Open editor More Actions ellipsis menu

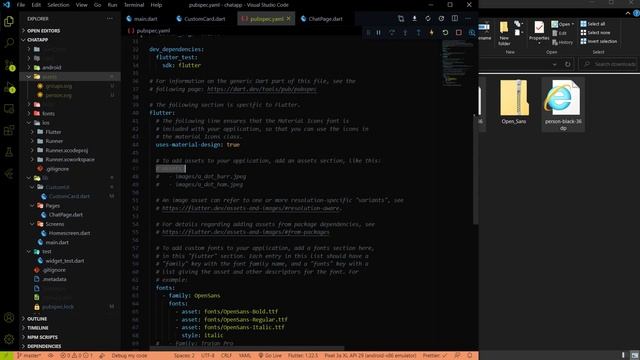pyautogui.click(x=468, y=19)
